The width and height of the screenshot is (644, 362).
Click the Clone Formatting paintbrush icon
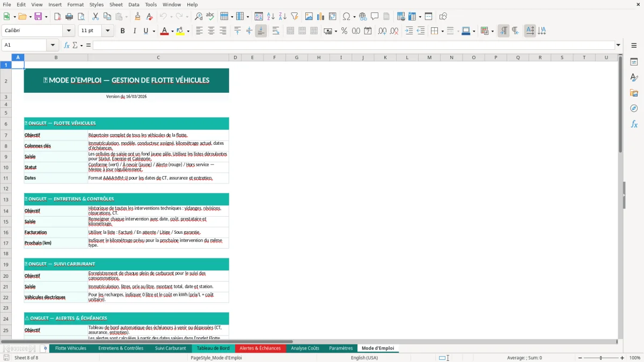[x=137, y=17]
